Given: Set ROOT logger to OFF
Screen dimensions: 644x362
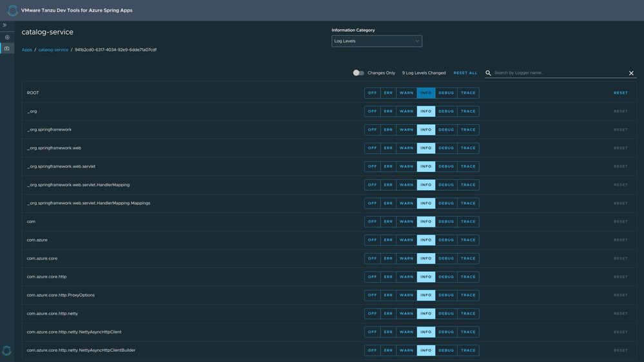Looking at the screenshot, I should [372, 93].
